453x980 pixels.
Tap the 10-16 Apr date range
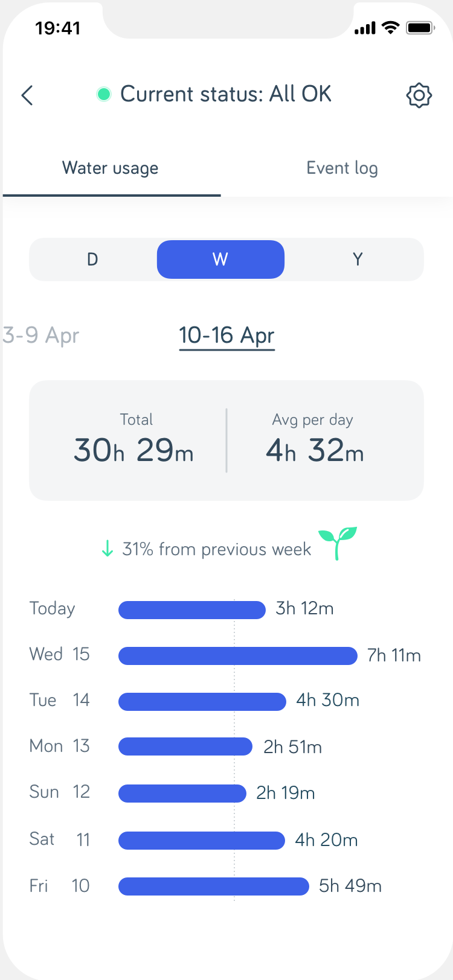click(226, 336)
